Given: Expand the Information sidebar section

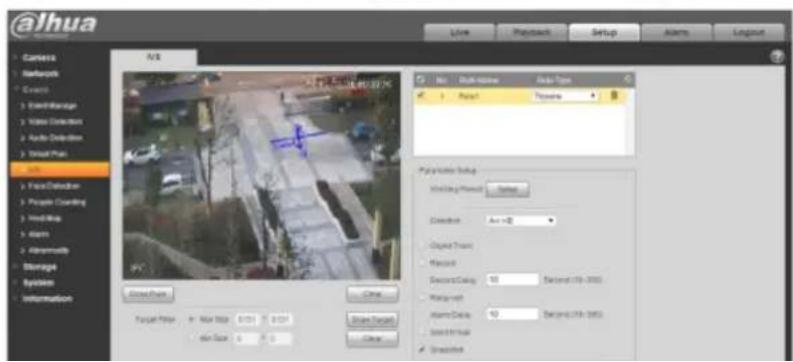Looking at the screenshot, I should coord(47,298).
